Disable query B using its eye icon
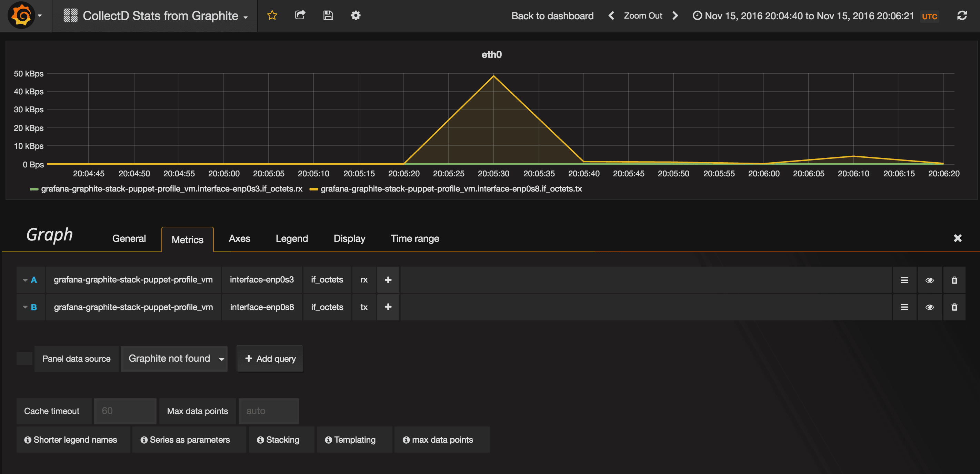The image size is (980, 474). 929,307
